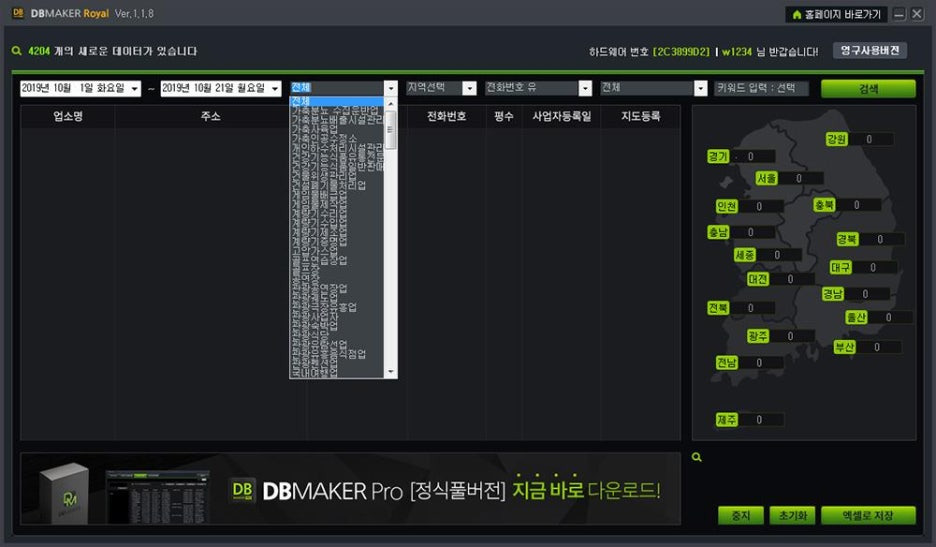Click the 지도등록 column header
Image resolution: width=936 pixels, height=547 pixels.
tap(641, 116)
